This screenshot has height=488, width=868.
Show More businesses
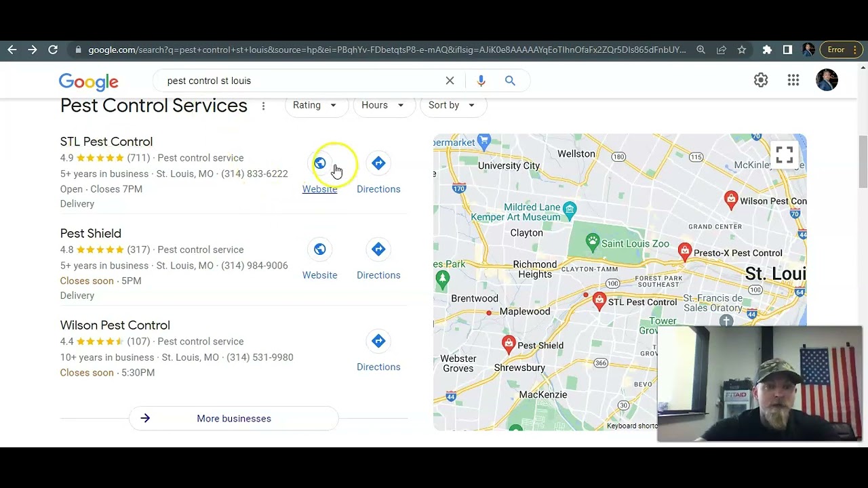pos(234,418)
